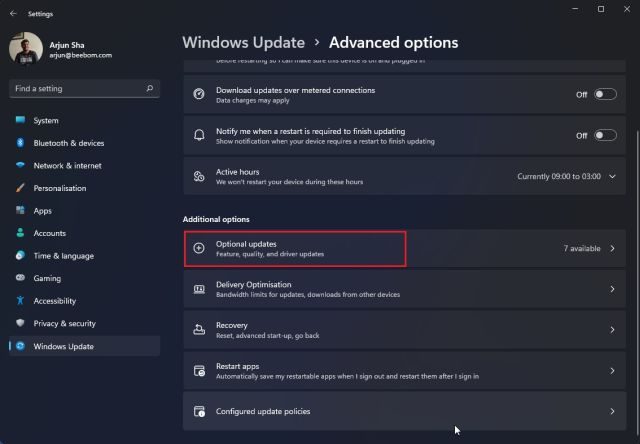Click the notification bell icon
This screenshot has height=444, width=640.
coord(199,135)
